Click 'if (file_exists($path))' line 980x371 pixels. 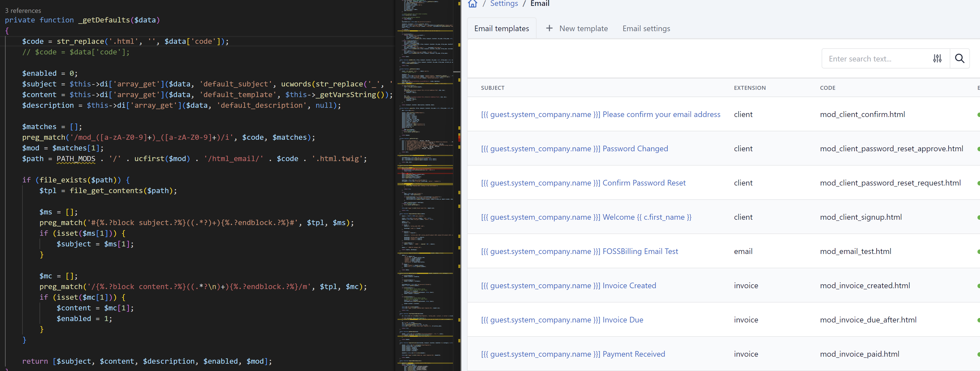click(x=76, y=180)
